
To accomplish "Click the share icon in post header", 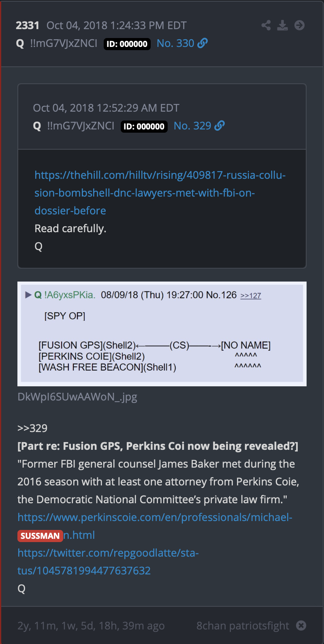I will (266, 25).
